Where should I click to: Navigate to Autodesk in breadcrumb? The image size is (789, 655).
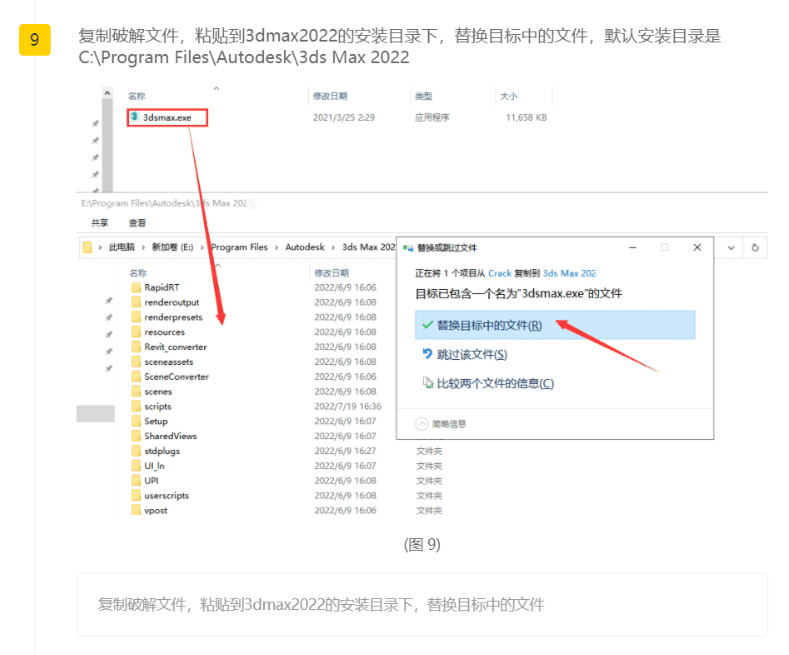coord(305,247)
